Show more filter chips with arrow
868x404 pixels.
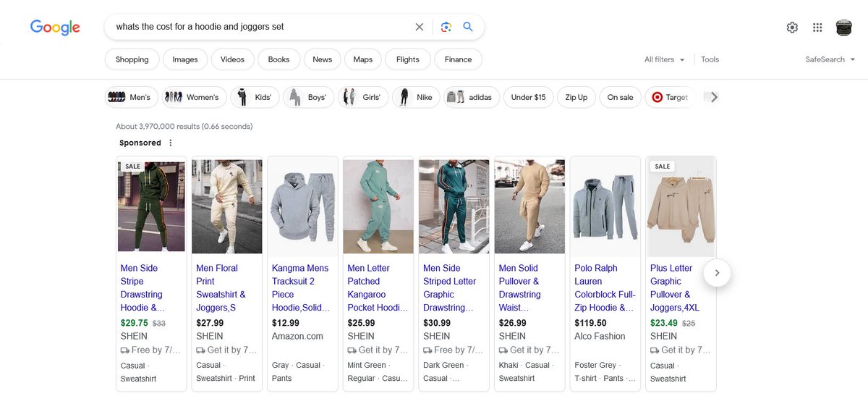click(x=714, y=97)
